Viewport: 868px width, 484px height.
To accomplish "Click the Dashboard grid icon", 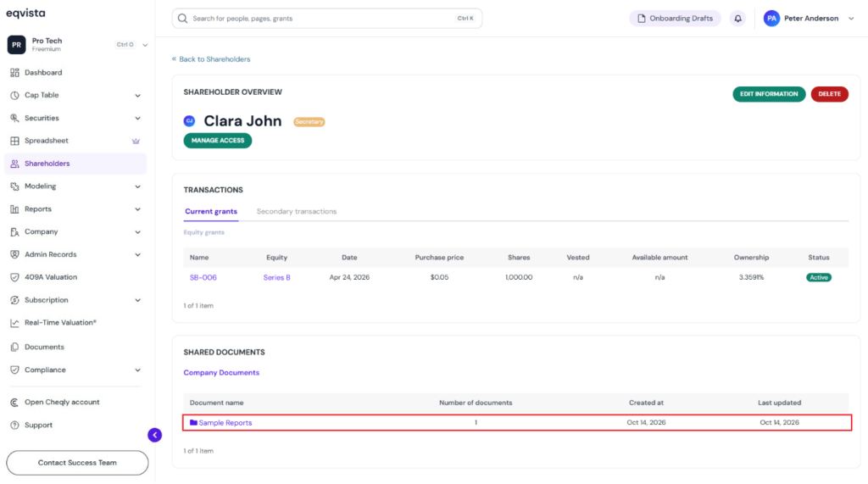I will (14, 73).
